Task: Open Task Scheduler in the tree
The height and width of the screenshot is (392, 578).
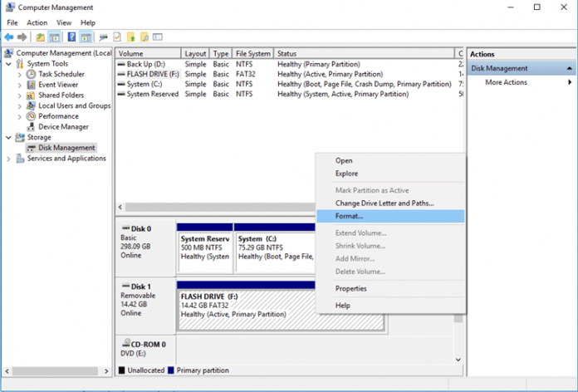Action: coord(61,74)
